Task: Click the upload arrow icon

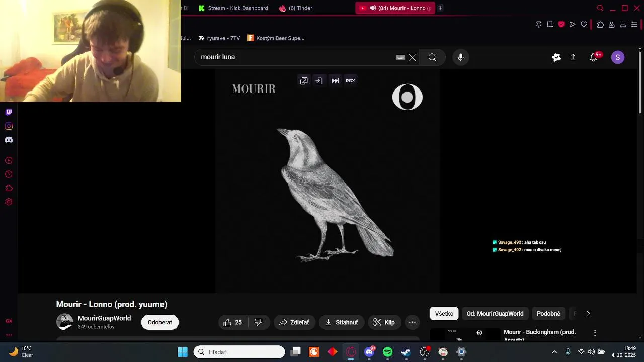Action: coord(573,57)
